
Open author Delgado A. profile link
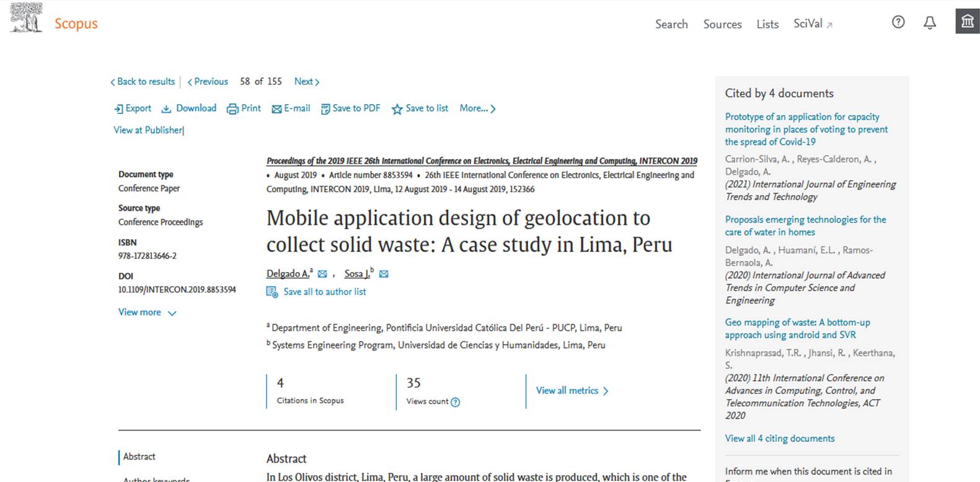[288, 274]
